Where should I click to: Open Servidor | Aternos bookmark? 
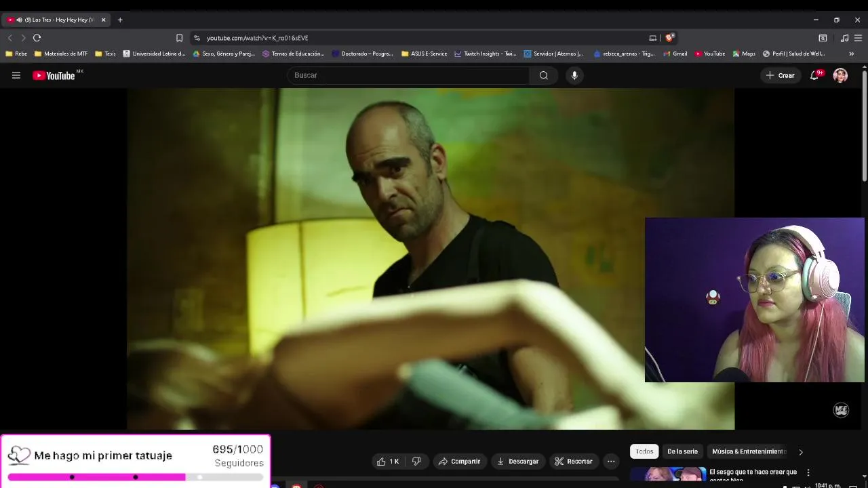554,54
